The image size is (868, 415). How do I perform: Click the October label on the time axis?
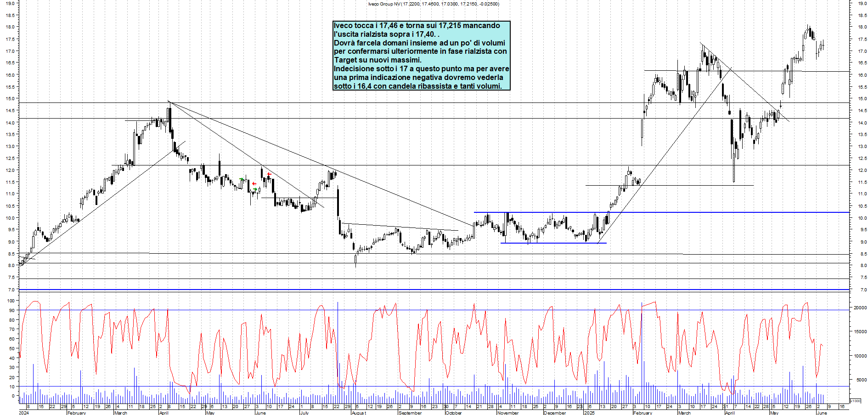point(453,413)
